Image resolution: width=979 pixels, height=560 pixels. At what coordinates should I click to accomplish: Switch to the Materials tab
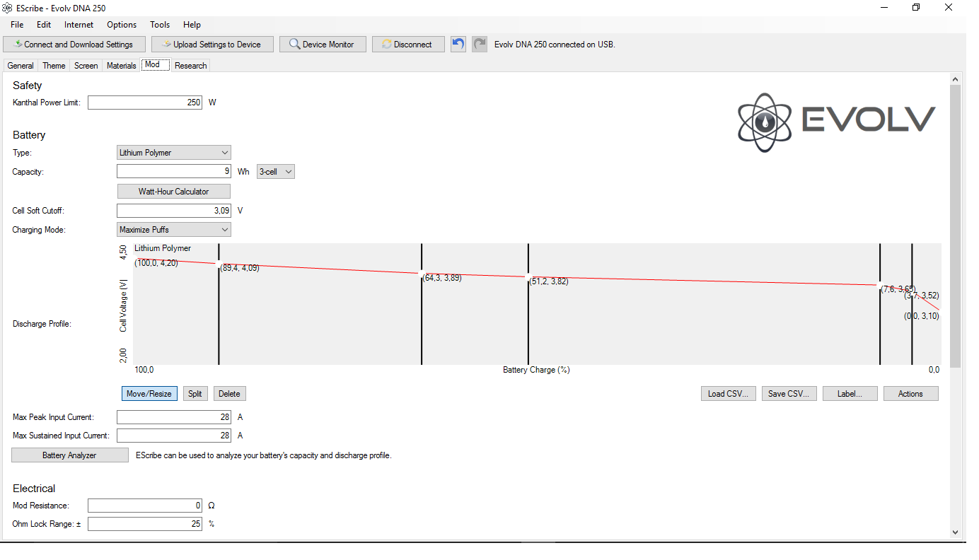(x=121, y=66)
